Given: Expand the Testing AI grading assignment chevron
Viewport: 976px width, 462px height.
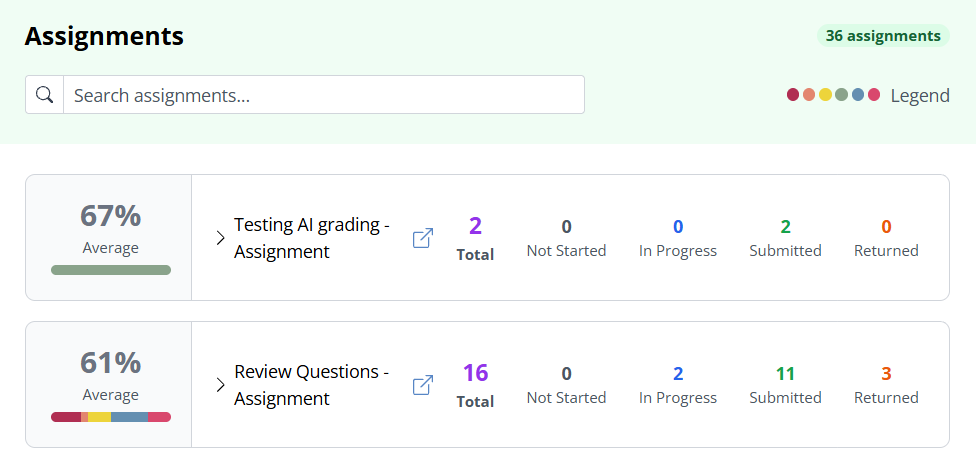Looking at the screenshot, I should point(220,238).
